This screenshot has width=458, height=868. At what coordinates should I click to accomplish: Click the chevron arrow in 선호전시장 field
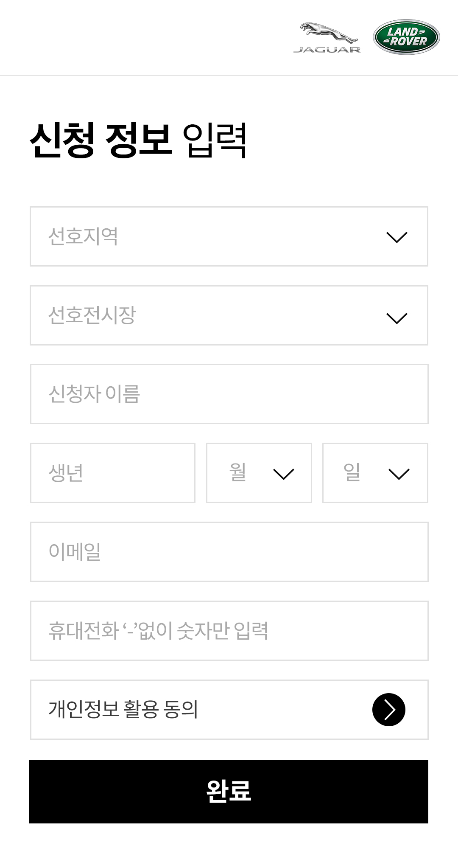click(x=397, y=318)
